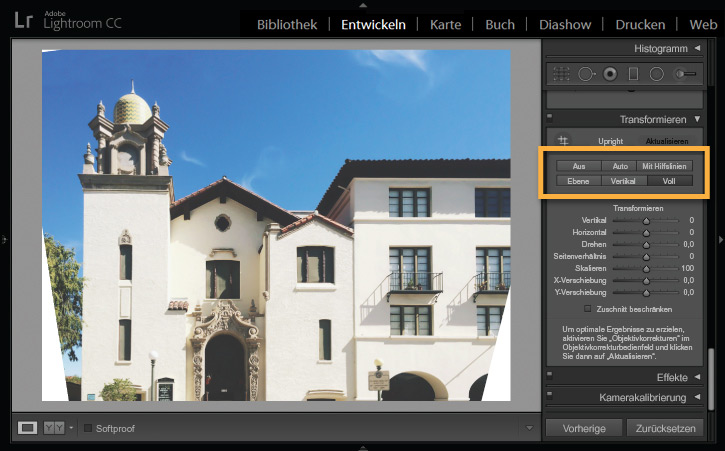Hide the right panel via edge arrow
725x451 pixels.
coord(721,240)
